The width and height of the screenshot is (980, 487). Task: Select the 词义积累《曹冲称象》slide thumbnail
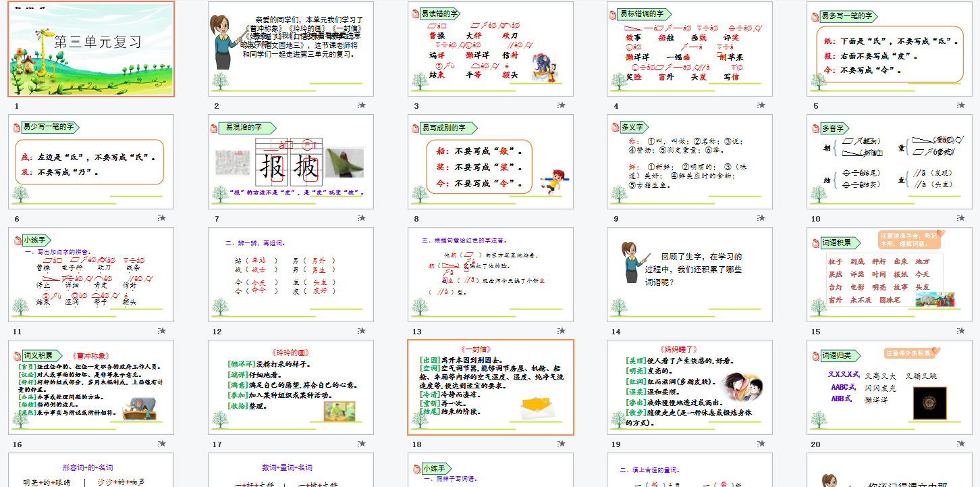[91, 387]
